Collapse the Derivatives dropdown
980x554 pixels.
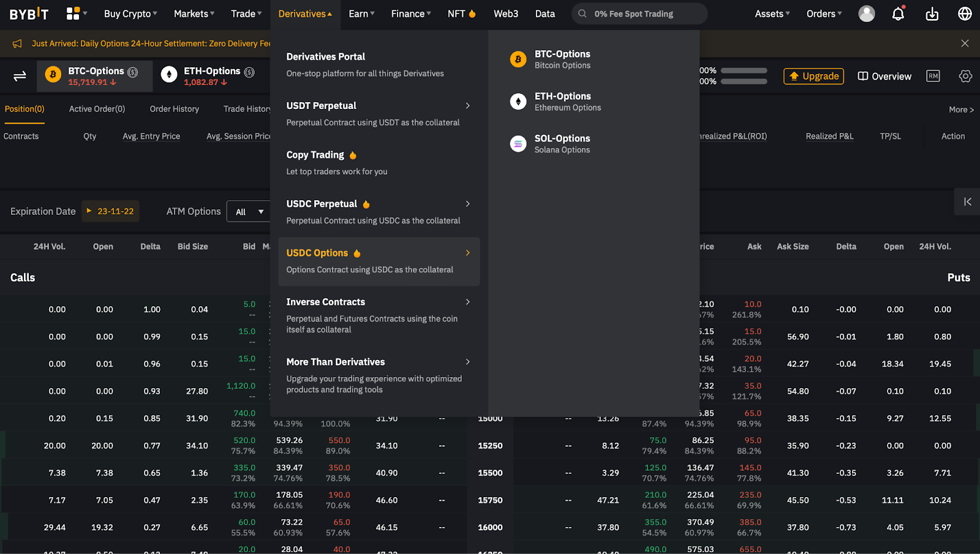305,13
